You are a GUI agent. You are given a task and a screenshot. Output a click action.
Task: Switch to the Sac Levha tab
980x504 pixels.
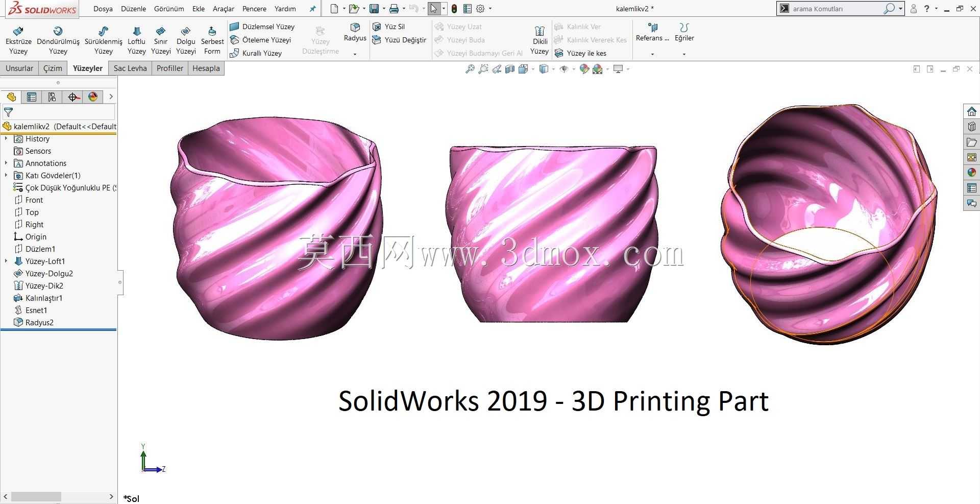(x=130, y=68)
